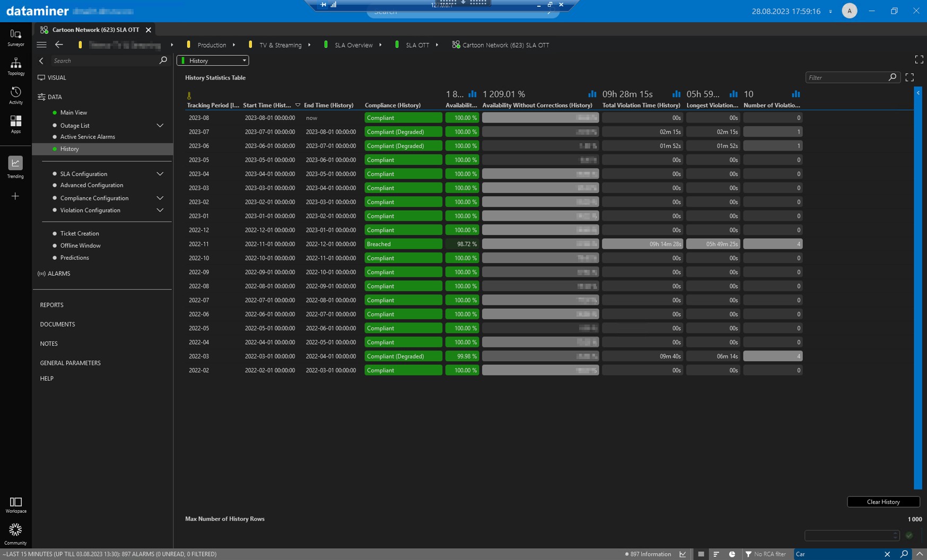Sort by Start Time column header
Viewport: 927px width, 560px height.
267,105
